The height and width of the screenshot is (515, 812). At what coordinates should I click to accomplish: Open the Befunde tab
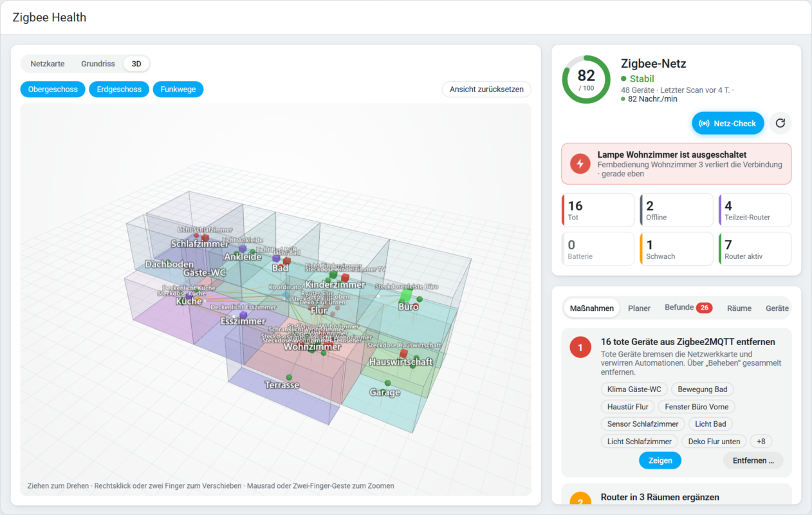pos(688,308)
